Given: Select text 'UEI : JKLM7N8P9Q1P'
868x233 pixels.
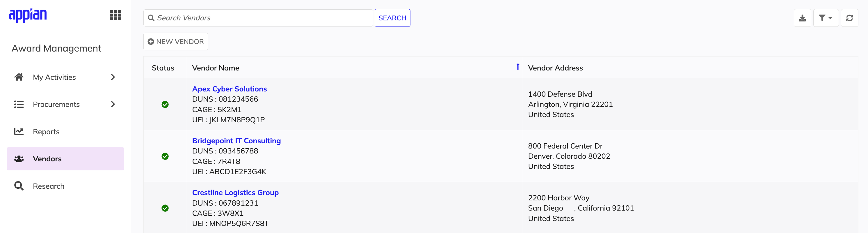Looking at the screenshot, I should pyautogui.click(x=228, y=120).
